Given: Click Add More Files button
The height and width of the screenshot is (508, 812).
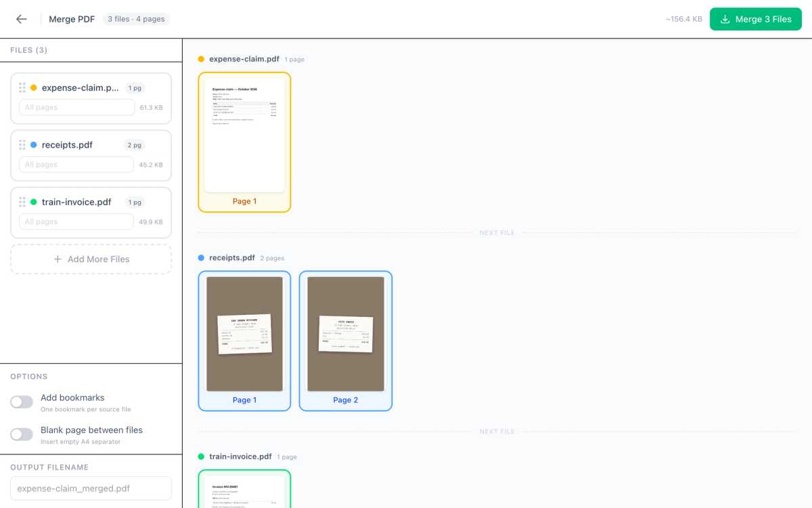Looking at the screenshot, I should point(91,259).
